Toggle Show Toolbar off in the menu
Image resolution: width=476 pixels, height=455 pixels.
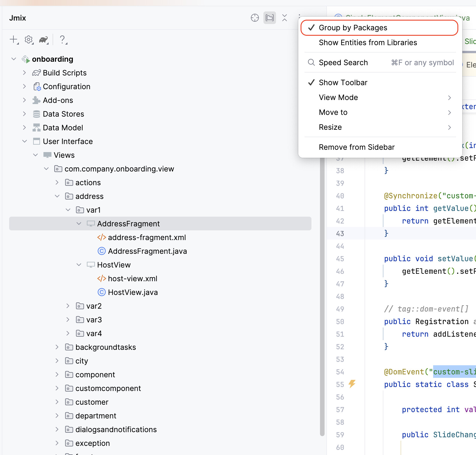380,83
